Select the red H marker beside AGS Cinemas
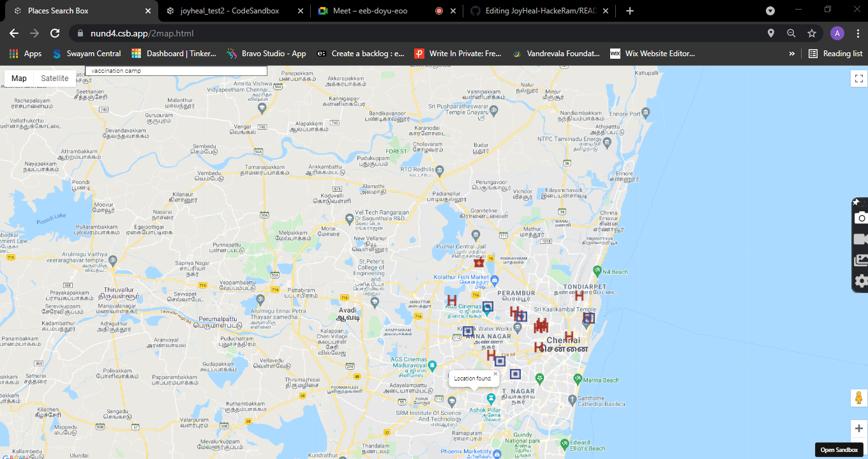Screen dimensions: 868x459 pyautogui.click(x=452, y=299)
